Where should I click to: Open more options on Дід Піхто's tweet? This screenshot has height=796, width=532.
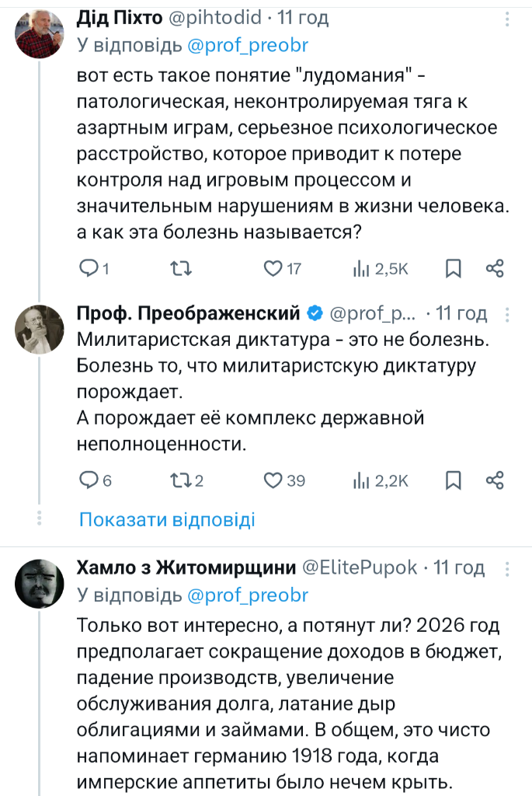(x=507, y=18)
